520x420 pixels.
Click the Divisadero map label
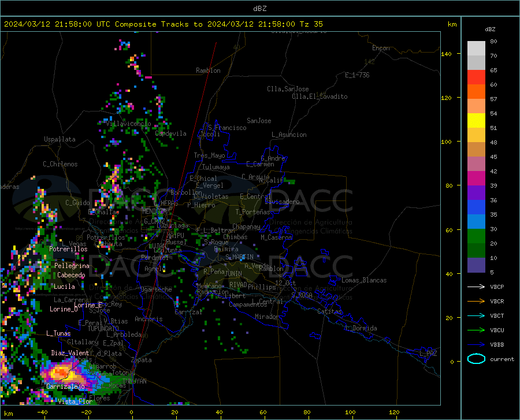(x=282, y=202)
